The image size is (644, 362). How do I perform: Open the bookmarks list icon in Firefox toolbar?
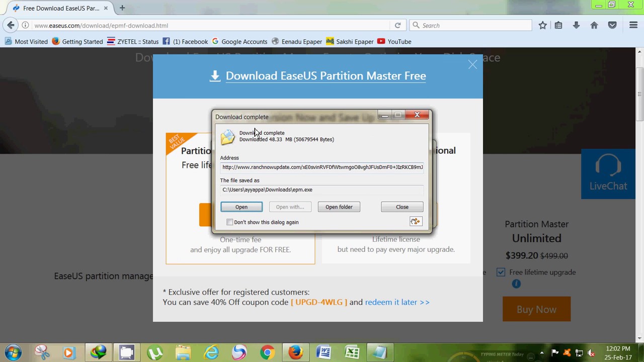558,25
